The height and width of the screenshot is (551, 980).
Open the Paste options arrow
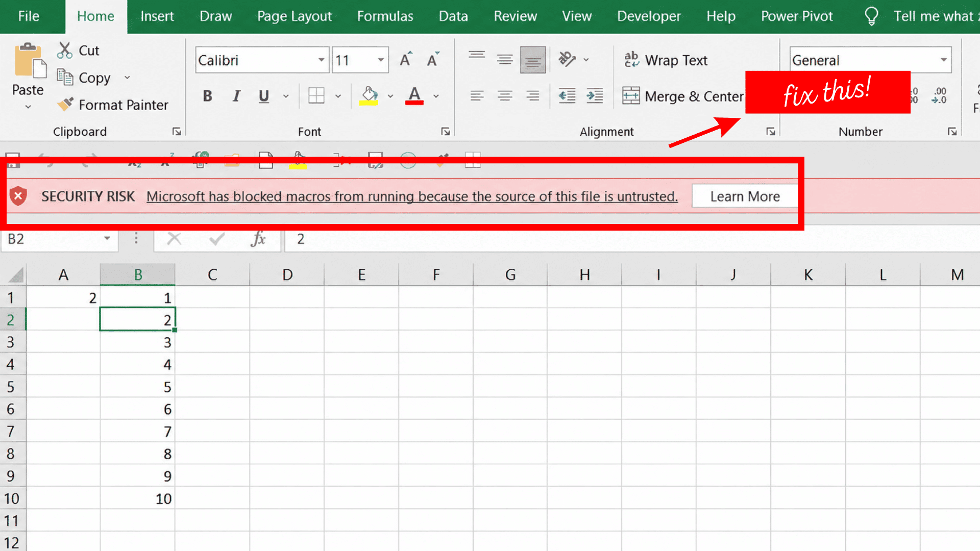pos(28,107)
